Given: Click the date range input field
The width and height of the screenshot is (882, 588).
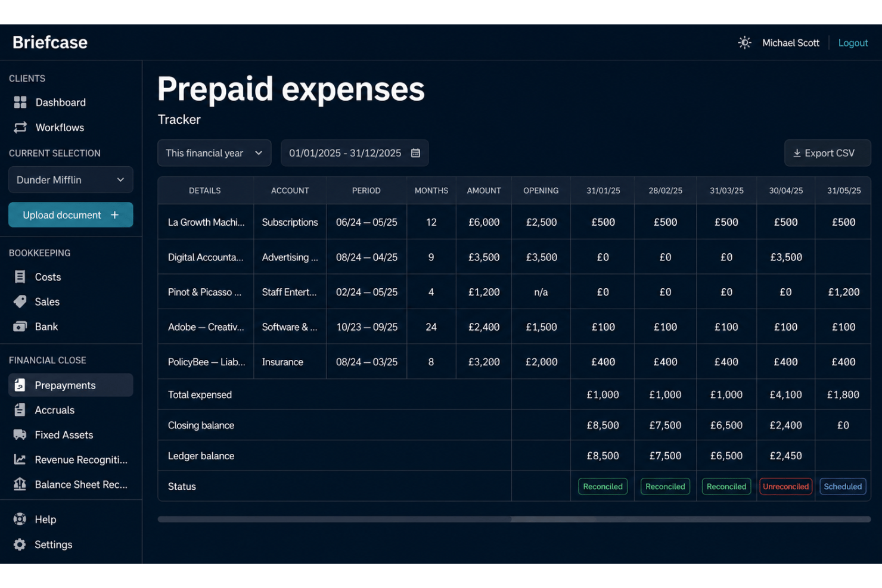Looking at the screenshot, I should point(355,153).
